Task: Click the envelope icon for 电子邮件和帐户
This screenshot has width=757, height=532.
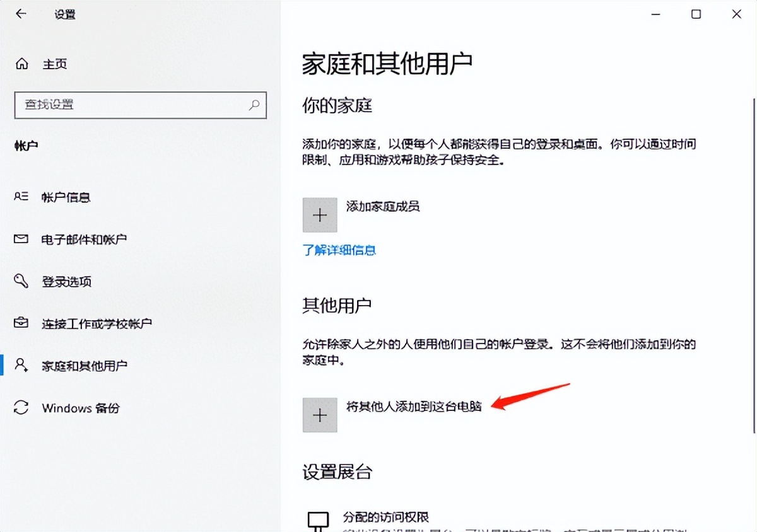Action: click(21, 240)
